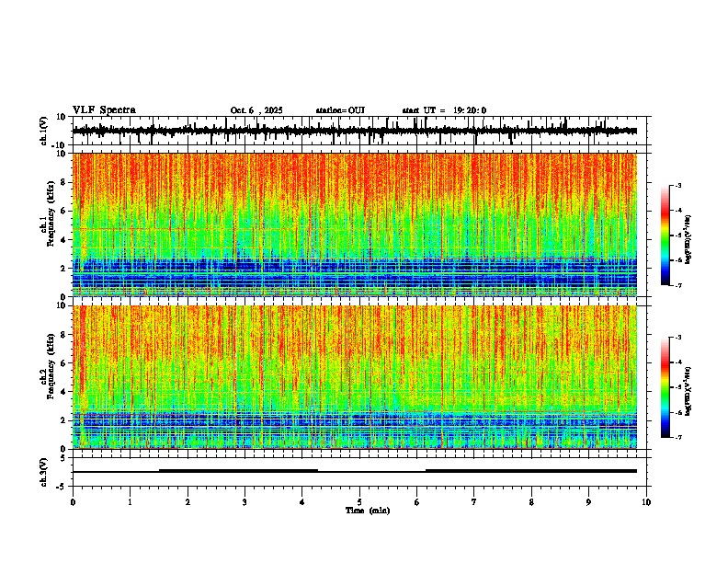Click the ch.1 colorbar label 'log(PSD)(V²/Hz)'
Screen dimensions: 728x563
[688, 240]
